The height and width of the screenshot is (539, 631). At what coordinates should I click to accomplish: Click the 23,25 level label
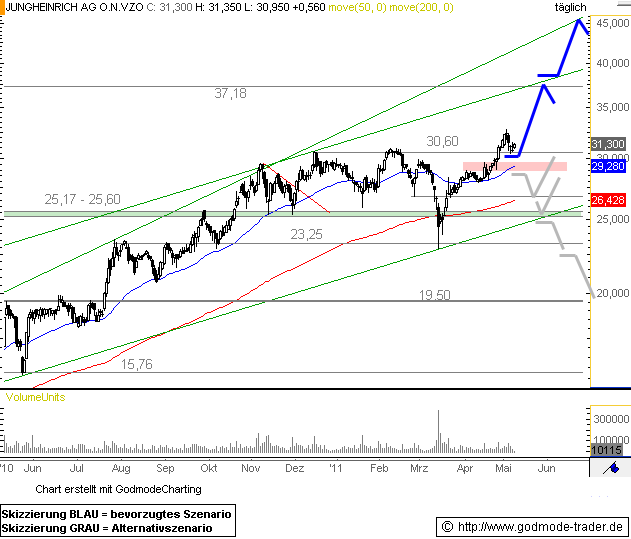pyautogui.click(x=306, y=234)
